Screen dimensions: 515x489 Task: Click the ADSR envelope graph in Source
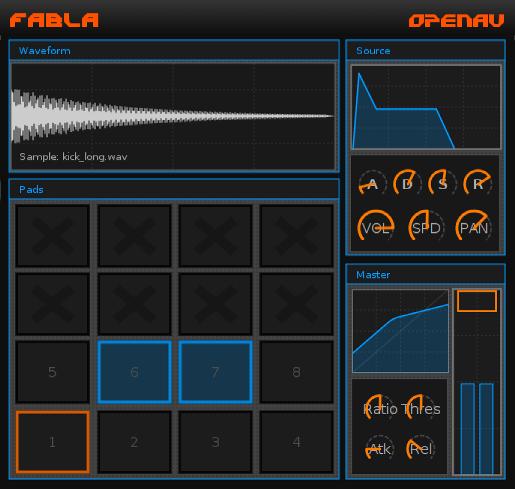coord(426,107)
